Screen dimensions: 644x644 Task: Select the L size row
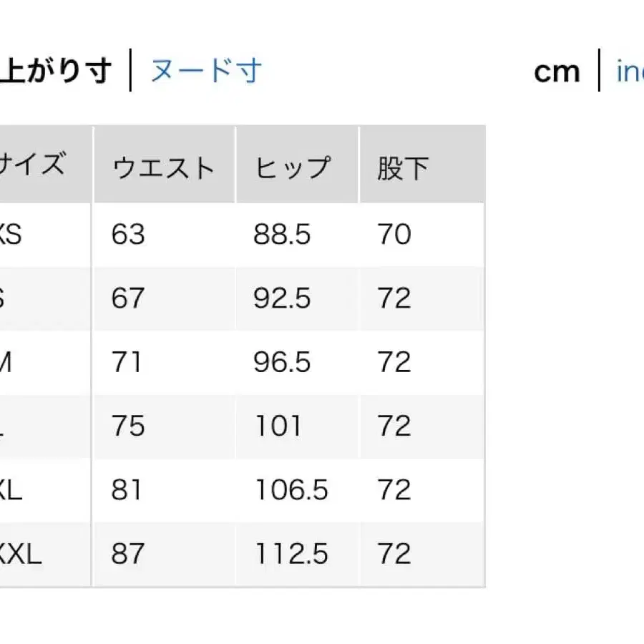coord(6,426)
